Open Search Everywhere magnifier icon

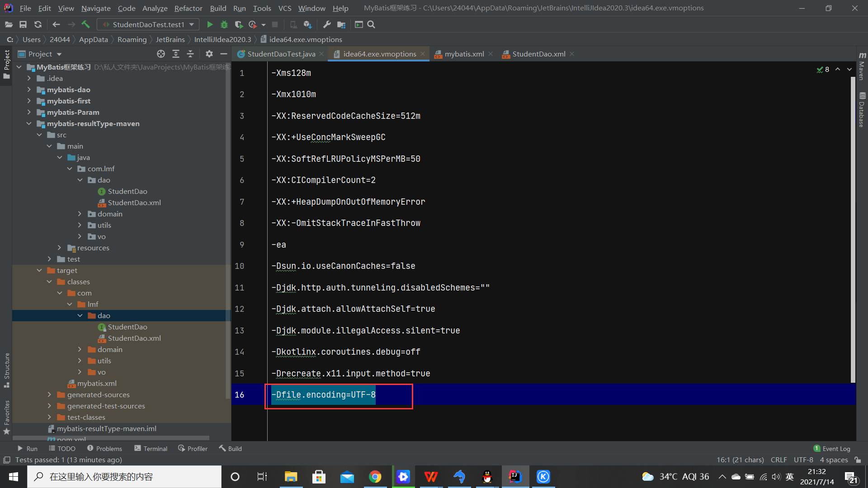pyautogui.click(x=371, y=24)
